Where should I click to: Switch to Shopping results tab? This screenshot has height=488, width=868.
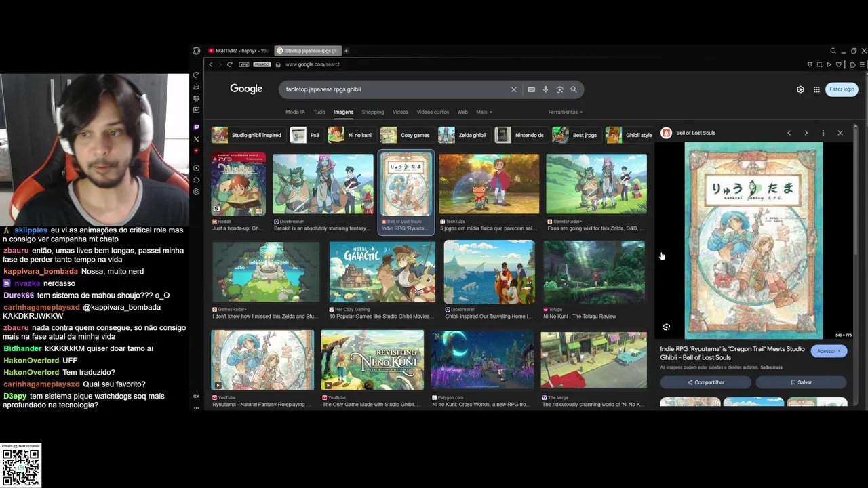pos(373,112)
